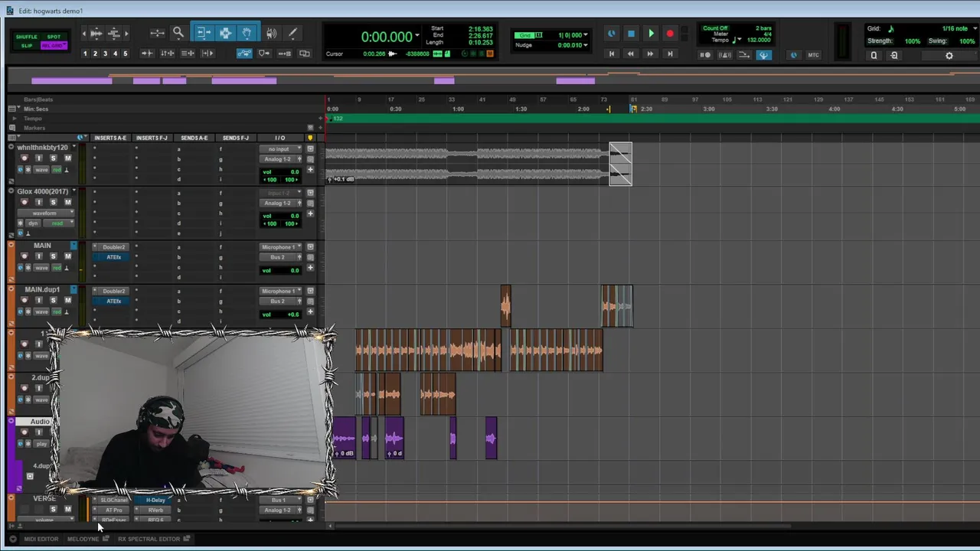Select the Scrubber speaker tool
Screen dimensions: 980x551
[272, 33]
